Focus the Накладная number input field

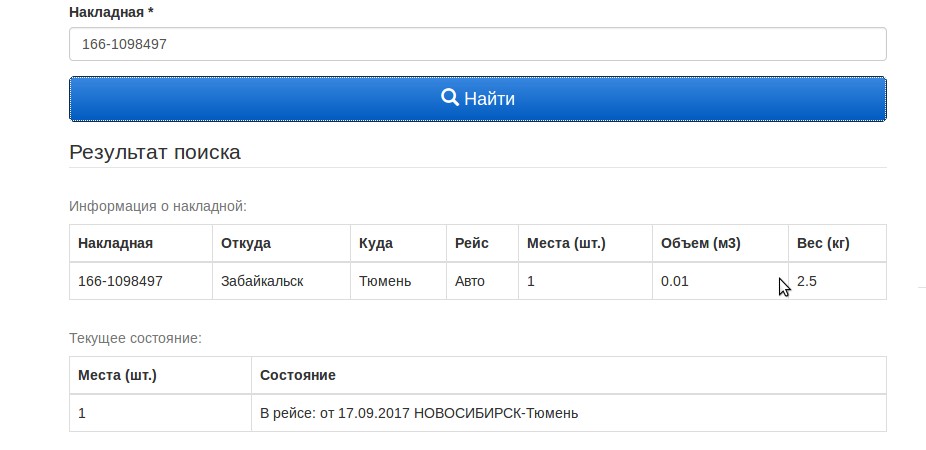coord(477,44)
